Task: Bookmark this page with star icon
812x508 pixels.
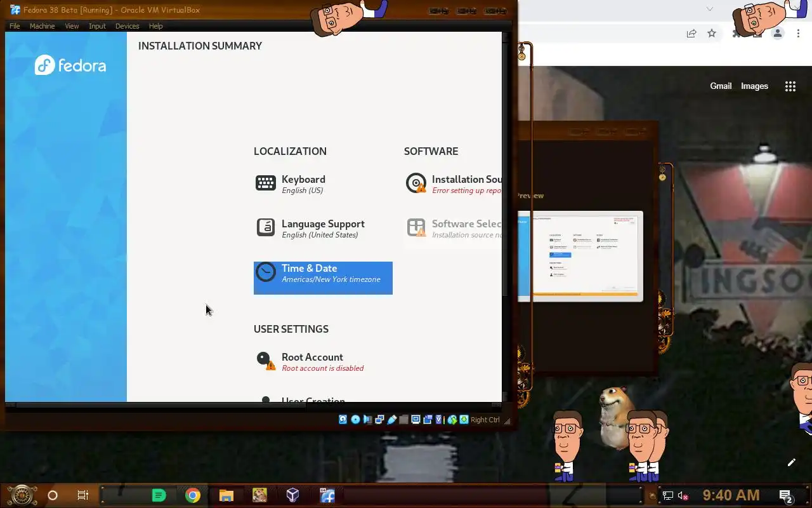Action: pos(712,34)
